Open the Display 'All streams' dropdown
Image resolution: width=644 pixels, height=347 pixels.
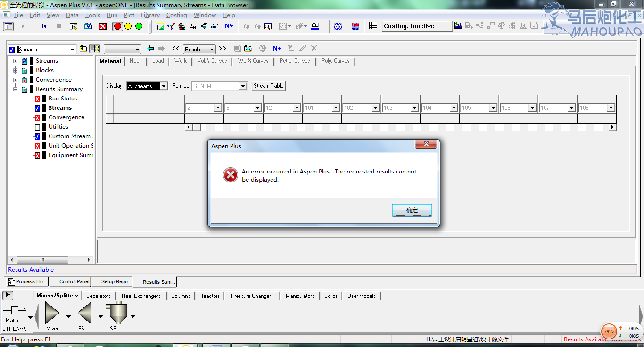(163, 86)
